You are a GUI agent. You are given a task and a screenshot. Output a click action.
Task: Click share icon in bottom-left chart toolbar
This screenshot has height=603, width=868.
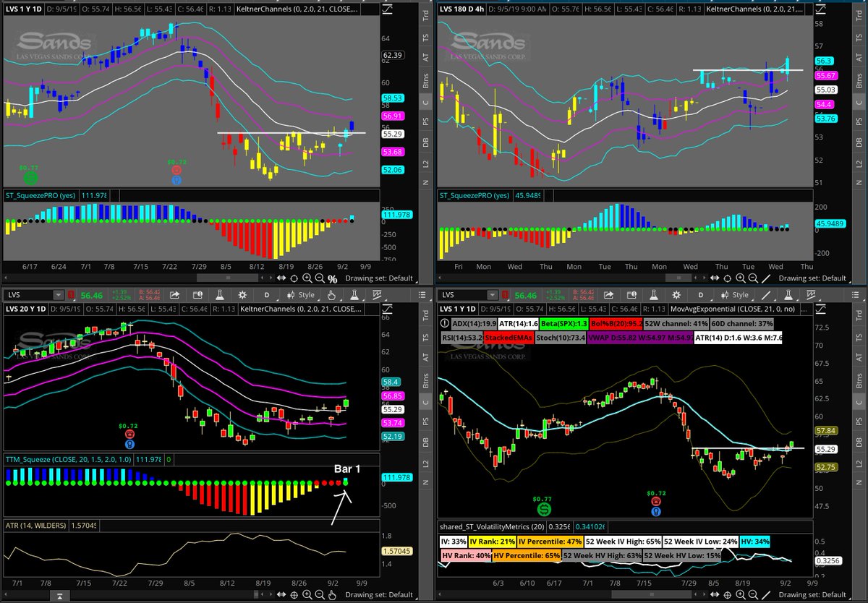point(174,295)
